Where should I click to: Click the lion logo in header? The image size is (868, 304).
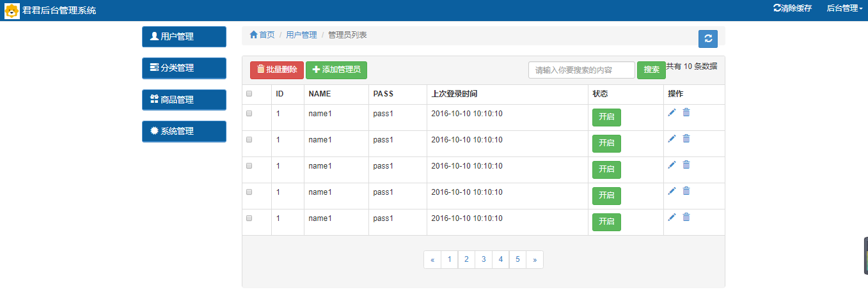click(12, 11)
